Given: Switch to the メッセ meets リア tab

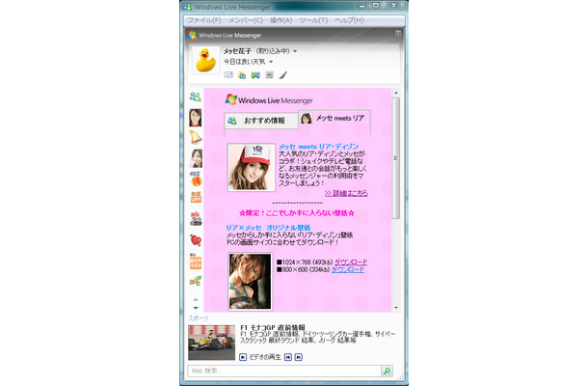Looking at the screenshot, I should pyautogui.click(x=334, y=119).
